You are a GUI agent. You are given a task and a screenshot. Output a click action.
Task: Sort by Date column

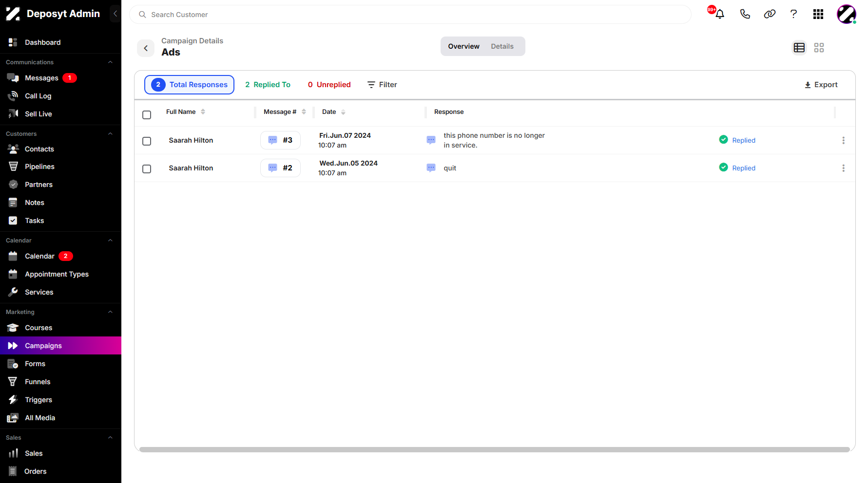click(x=343, y=112)
